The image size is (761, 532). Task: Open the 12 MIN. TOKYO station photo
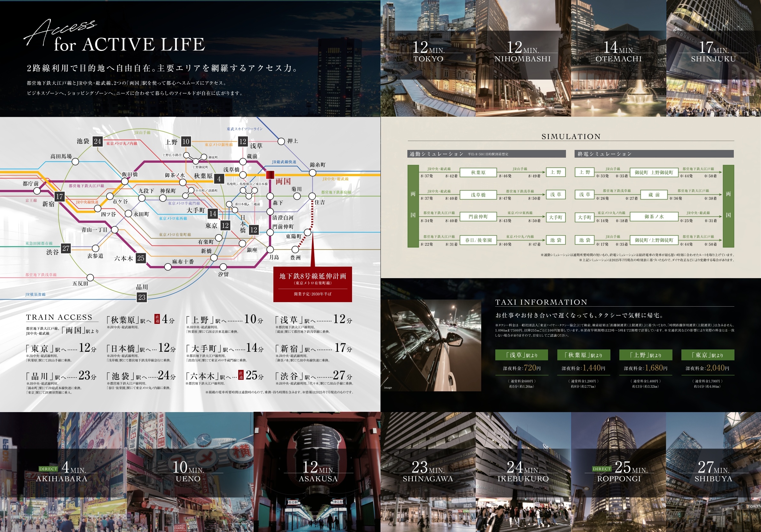(428, 58)
